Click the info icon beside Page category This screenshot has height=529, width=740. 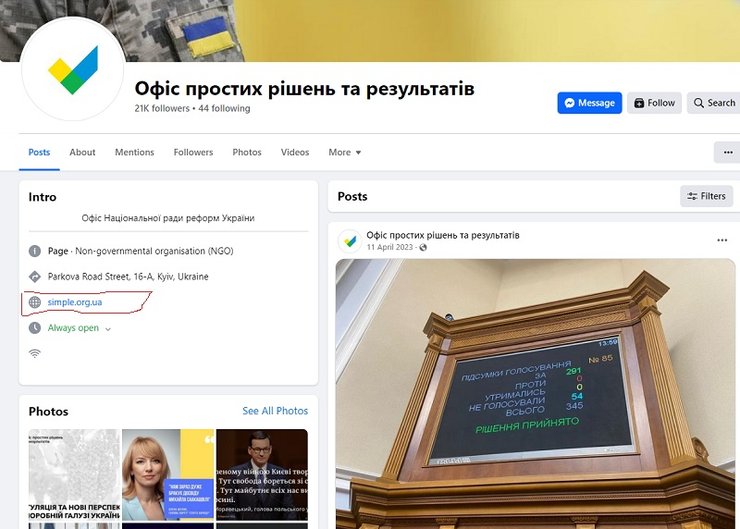click(35, 251)
